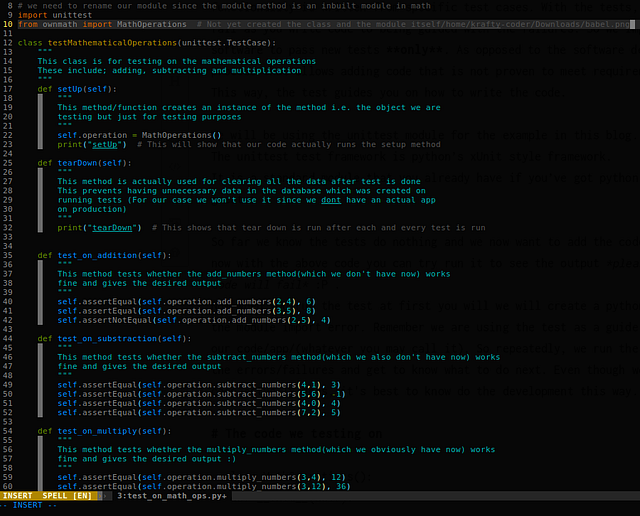640x516 pixels.
Task: Click the tearDown method definition
Action: pyautogui.click(x=77, y=163)
